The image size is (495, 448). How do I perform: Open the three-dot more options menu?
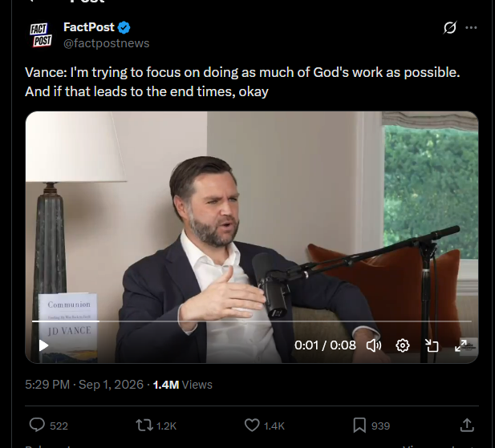click(471, 28)
